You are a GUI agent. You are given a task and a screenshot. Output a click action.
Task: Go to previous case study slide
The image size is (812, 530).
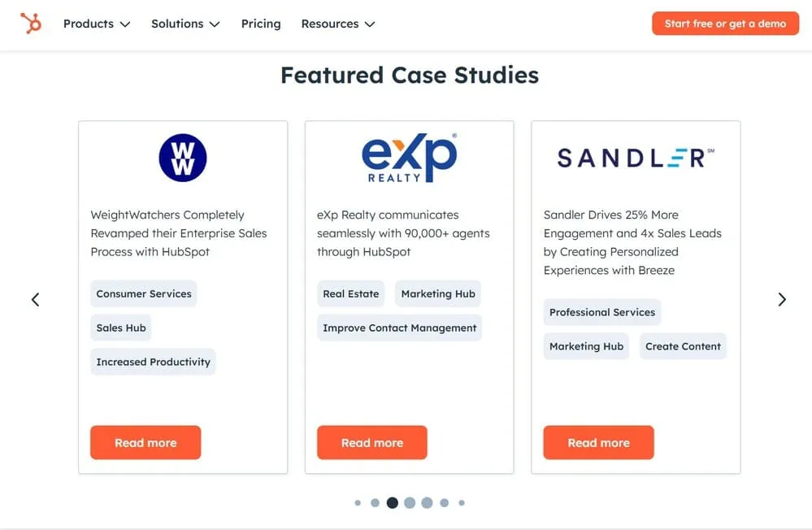pyautogui.click(x=35, y=299)
